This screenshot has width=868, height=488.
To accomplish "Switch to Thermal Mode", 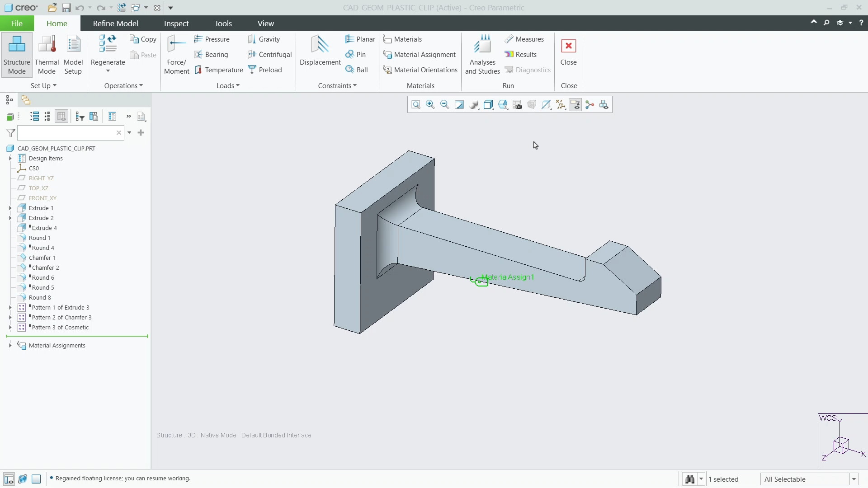I will 47,55.
